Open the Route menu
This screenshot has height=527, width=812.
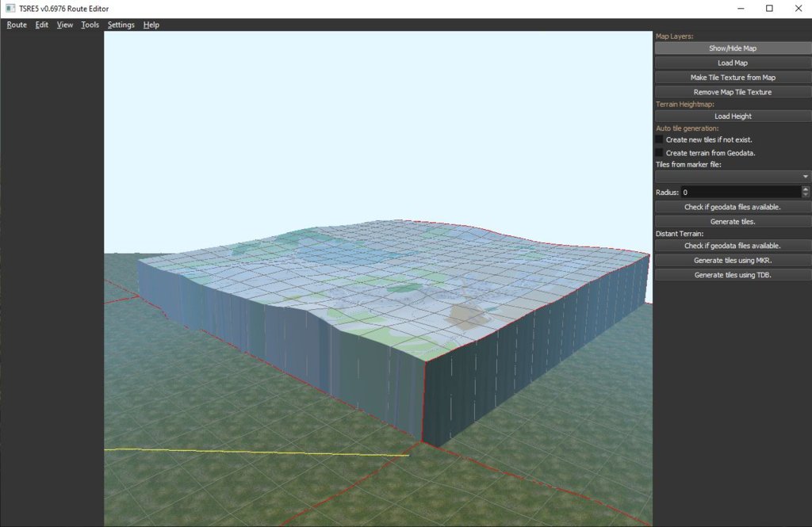coord(17,25)
